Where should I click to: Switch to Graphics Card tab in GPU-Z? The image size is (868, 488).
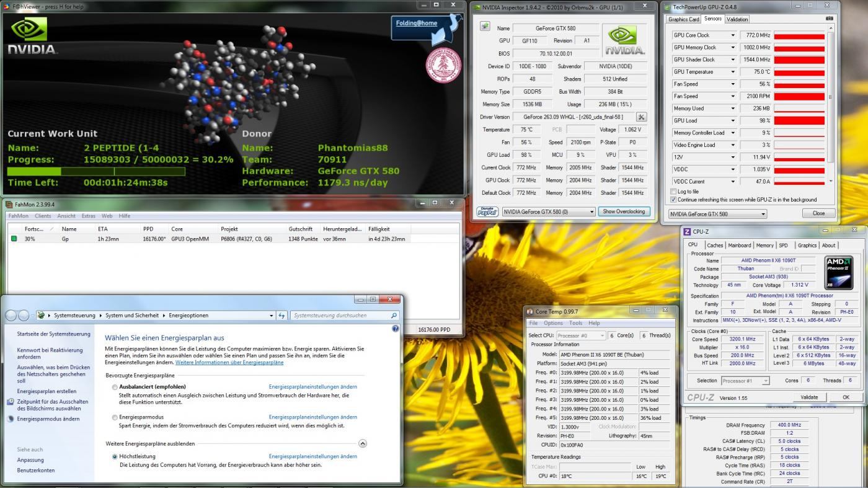pos(684,19)
